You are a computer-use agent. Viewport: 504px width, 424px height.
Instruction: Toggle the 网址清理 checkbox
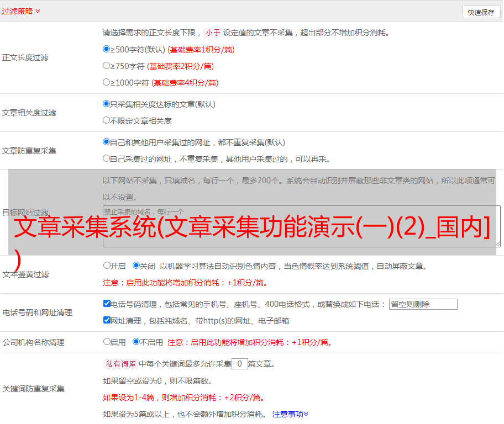[x=107, y=320]
